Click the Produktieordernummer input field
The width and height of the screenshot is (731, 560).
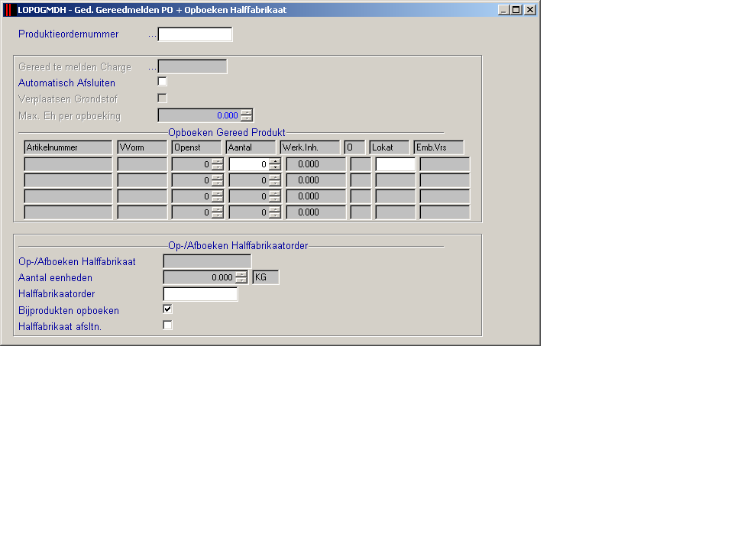click(195, 34)
